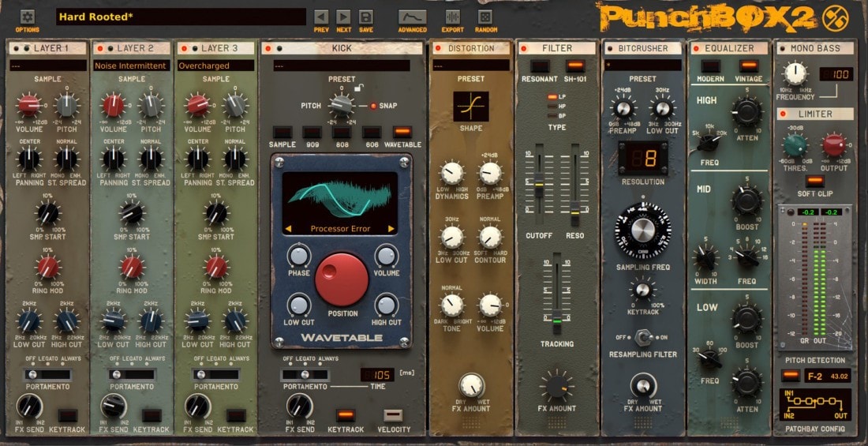The height and width of the screenshot is (446, 868).
Task: Toggle Kick Keytrack button
Action: coord(346,415)
